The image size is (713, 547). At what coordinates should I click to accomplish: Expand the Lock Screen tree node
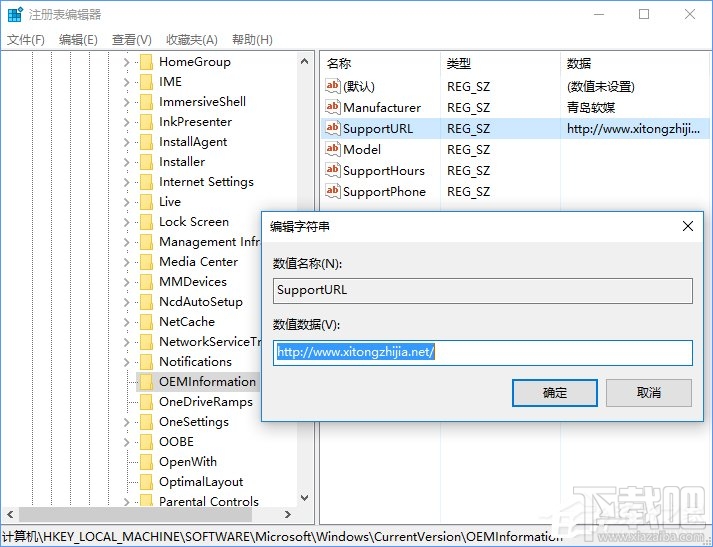[127, 222]
